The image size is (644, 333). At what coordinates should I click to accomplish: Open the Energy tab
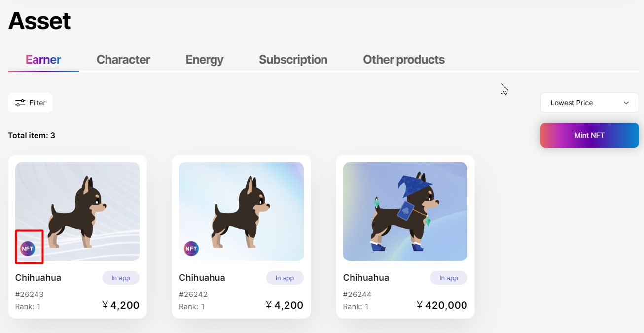(204, 60)
